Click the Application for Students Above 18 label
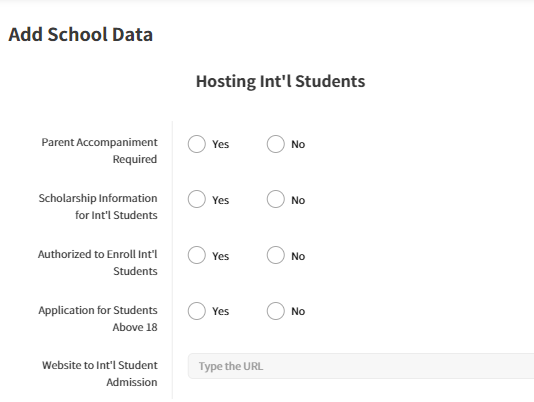Image resolution: width=534 pixels, height=402 pixels. [98, 319]
